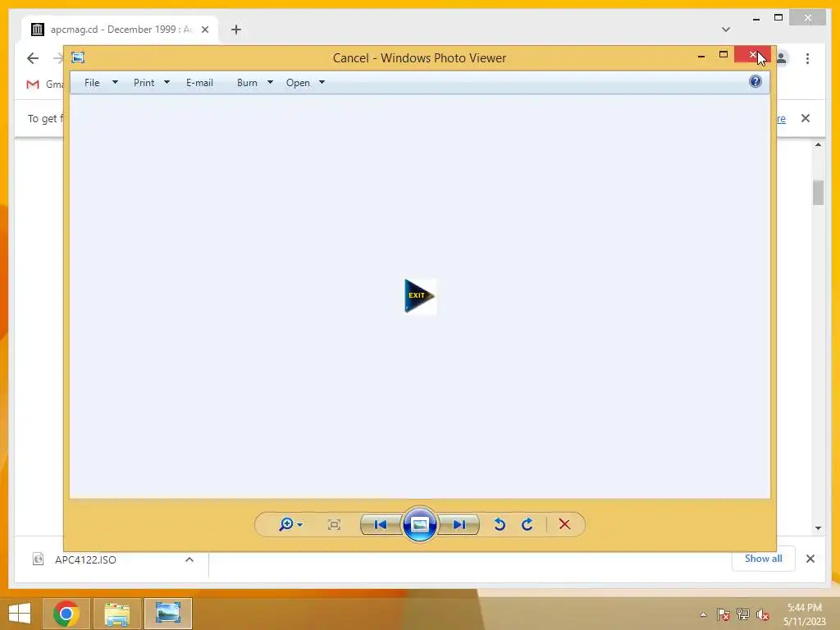Open the Chrome tab search chevron
840x630 pixels.
[726, 30]
